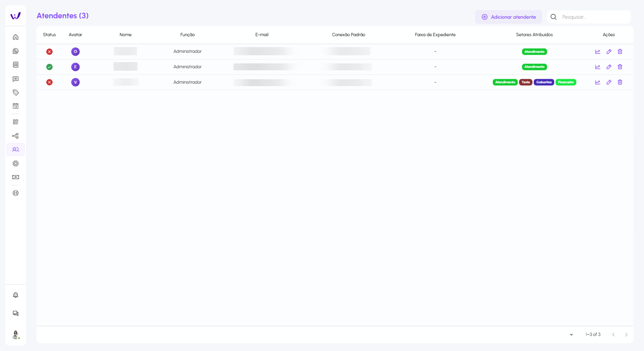This screenshot has height=351, width=644.
Task: Open the contacts book in the sidebar
Action: (x=15, y=65)
